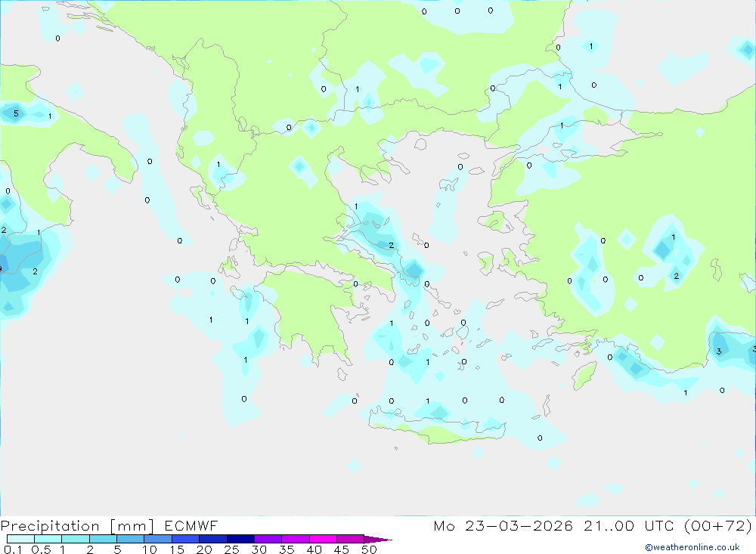This screenshot has height=554, width=756.
Task: Click the '(00+72)' forecast offset text
Action: [718, 525]
